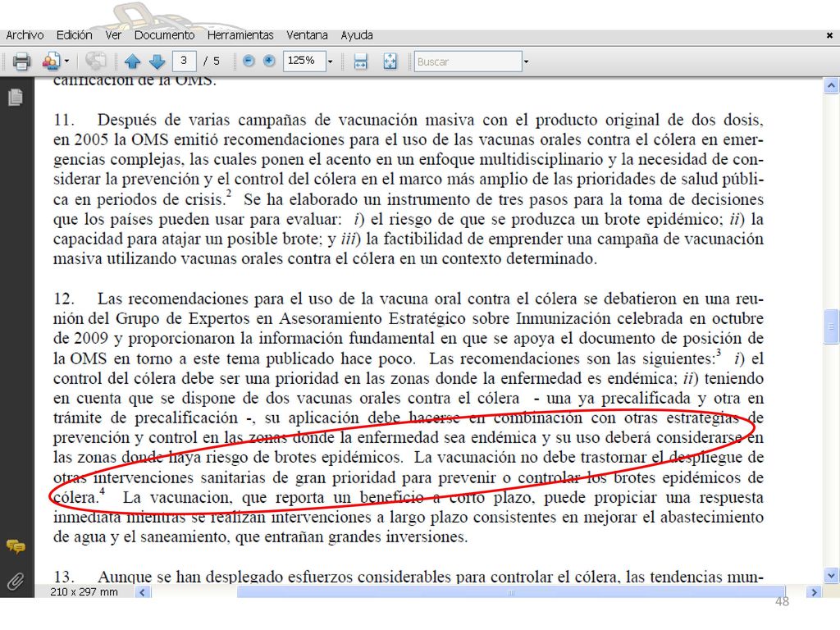Click the vertical scrollbar down arrow
The height and width of the screenshot is (630, 840).
[831, 576]
